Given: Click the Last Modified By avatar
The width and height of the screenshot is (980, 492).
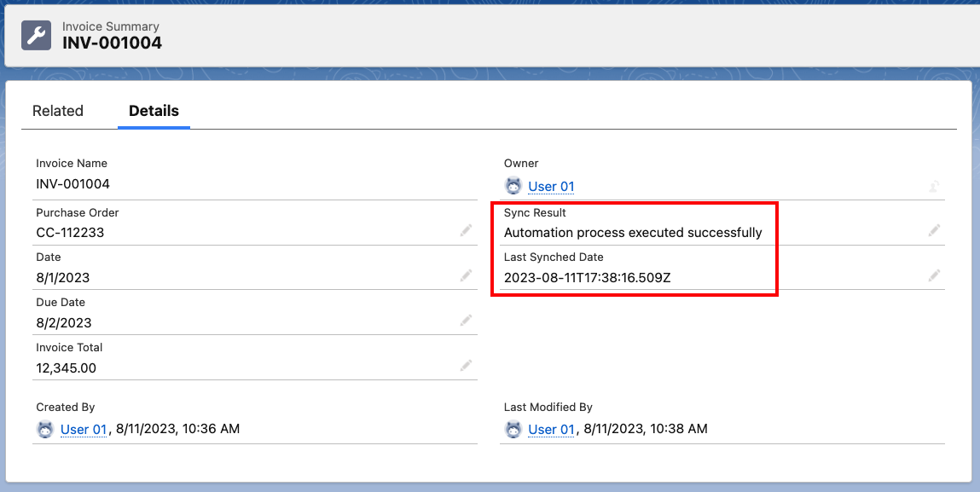Looking at the screenshot, I should click(513, 430).
